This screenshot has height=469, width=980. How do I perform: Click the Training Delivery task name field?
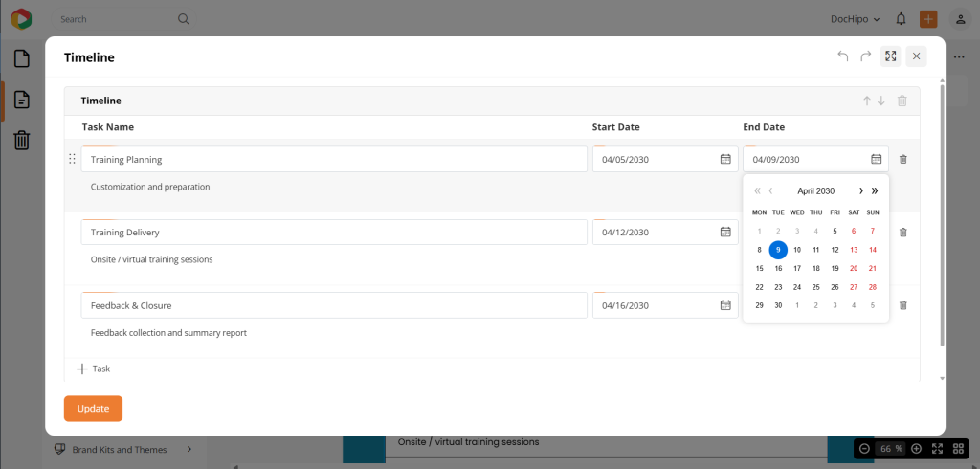[x=334, y=232]
